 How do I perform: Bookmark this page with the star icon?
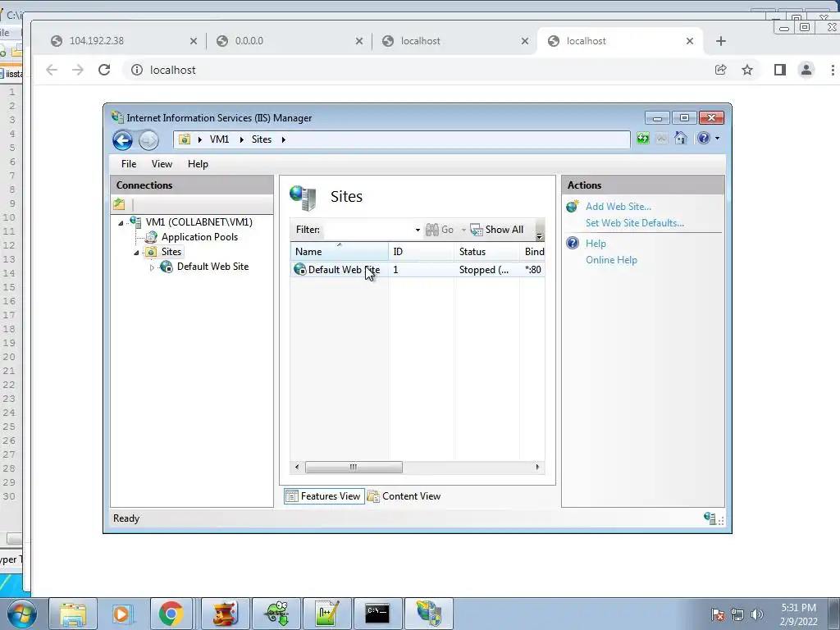(x=747, y=70)
